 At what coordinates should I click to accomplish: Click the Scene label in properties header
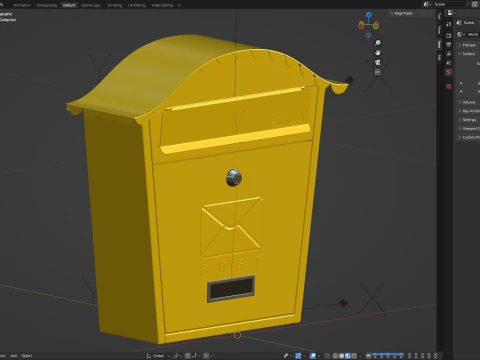click(469, 23)
